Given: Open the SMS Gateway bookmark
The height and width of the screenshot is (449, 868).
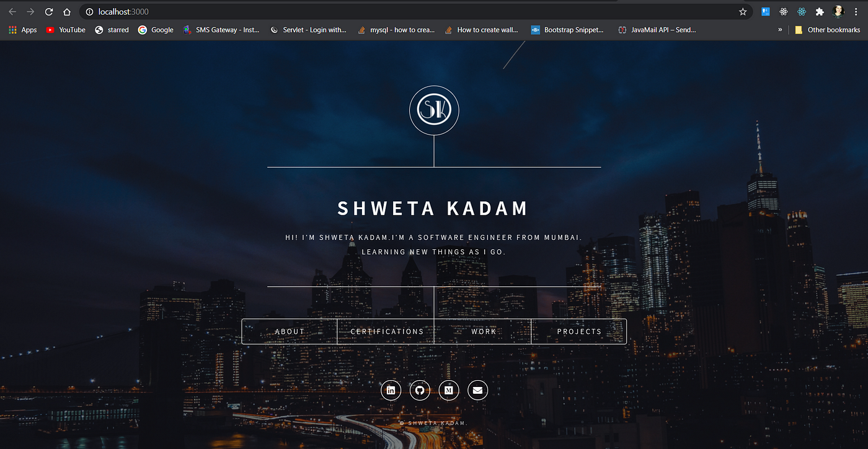Looking at the screenshot, I should pyautogui.click(x=221, y=30).
